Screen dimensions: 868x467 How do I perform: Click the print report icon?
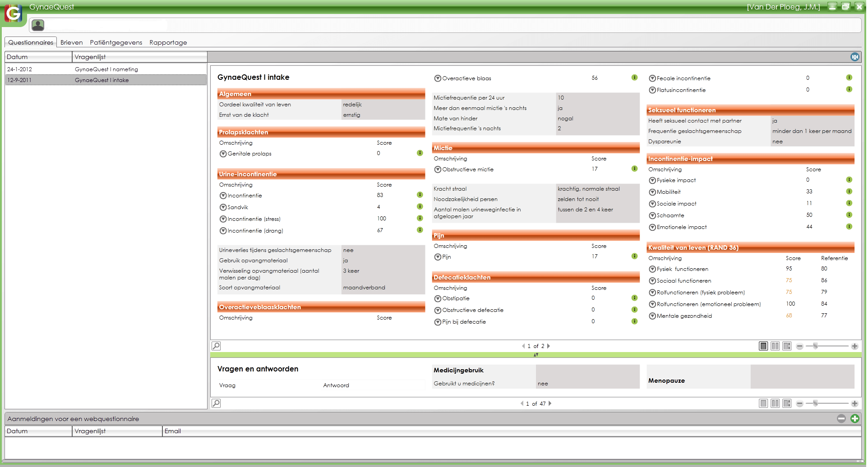[854, 57]
